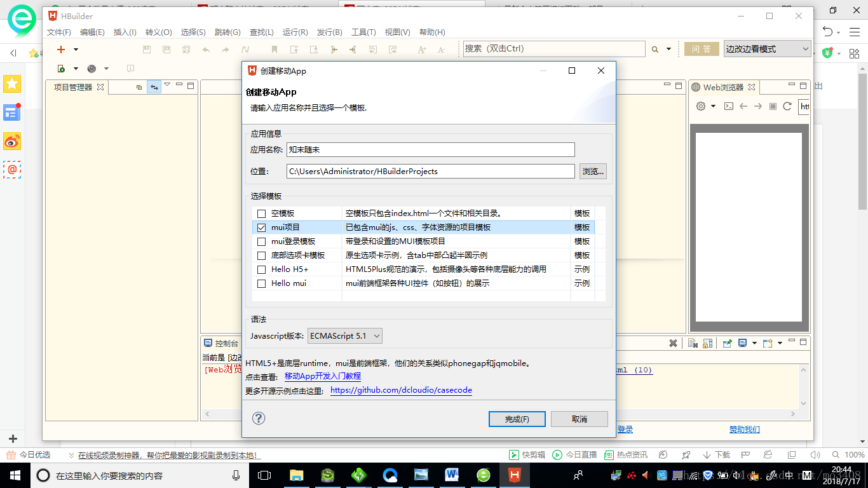Click the 搜索 (双击Ctrl) search box

coord(553,49)
